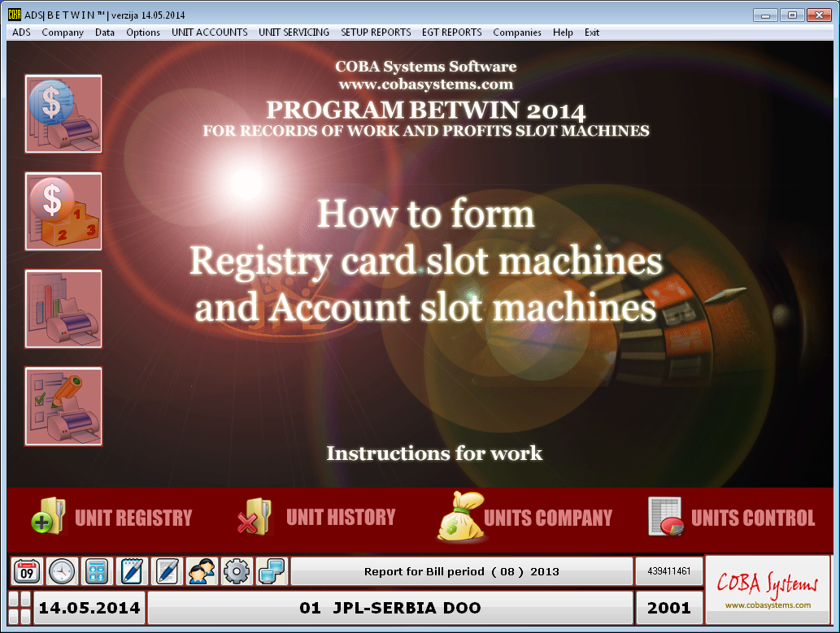The width and height of the screenshot is (840, 633).
Task: Open the users icon
Action: click(202, 571)
